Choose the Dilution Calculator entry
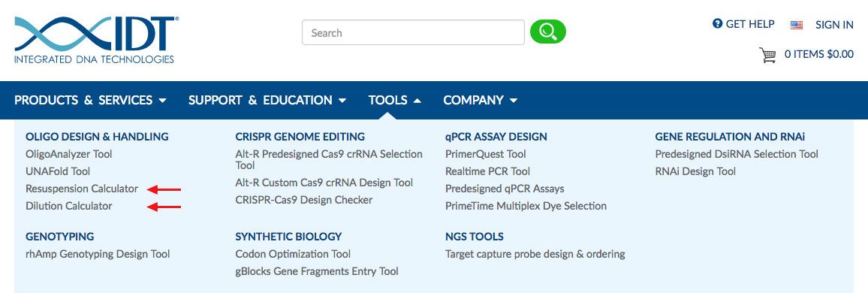 (68, 206)
